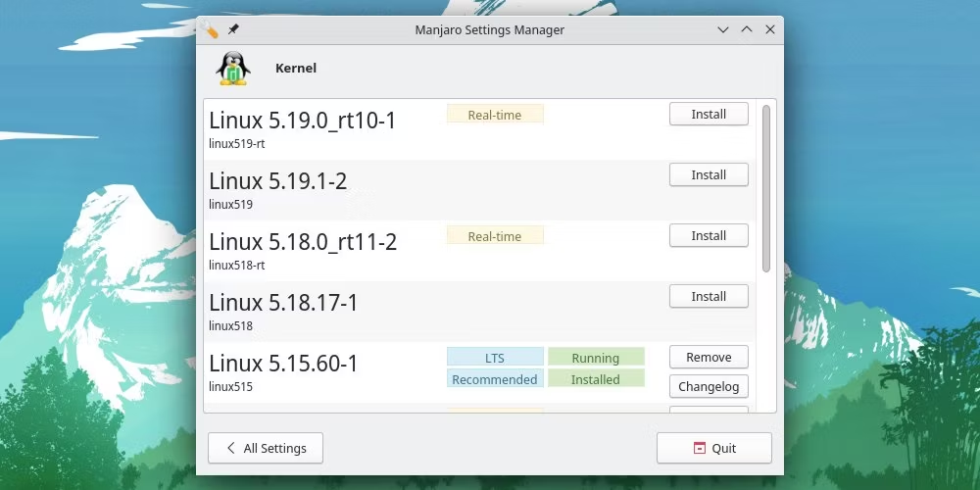Click the wrench app icon in title bar

[212, 29]
